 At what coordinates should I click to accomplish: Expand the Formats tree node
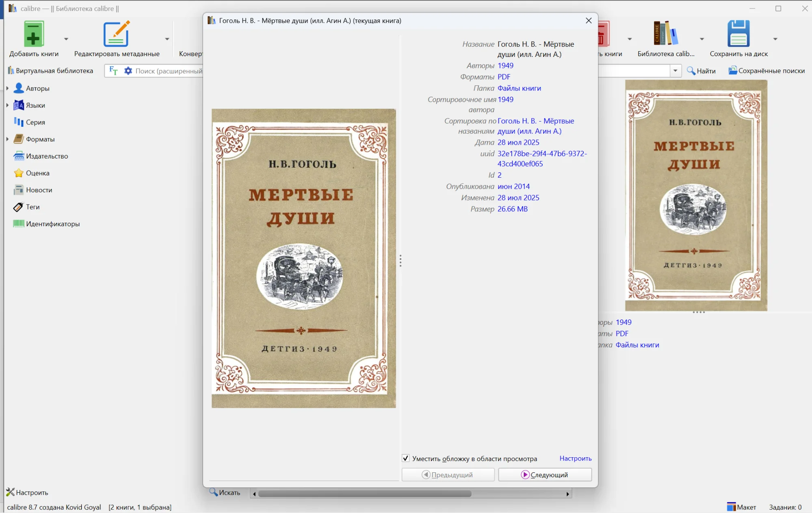7,139
